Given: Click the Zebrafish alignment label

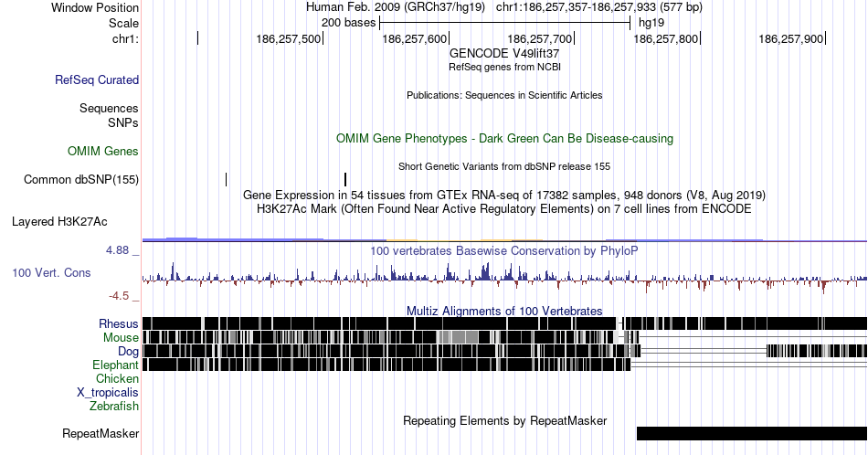Looking at the screenshot, I should coord(114,406).
